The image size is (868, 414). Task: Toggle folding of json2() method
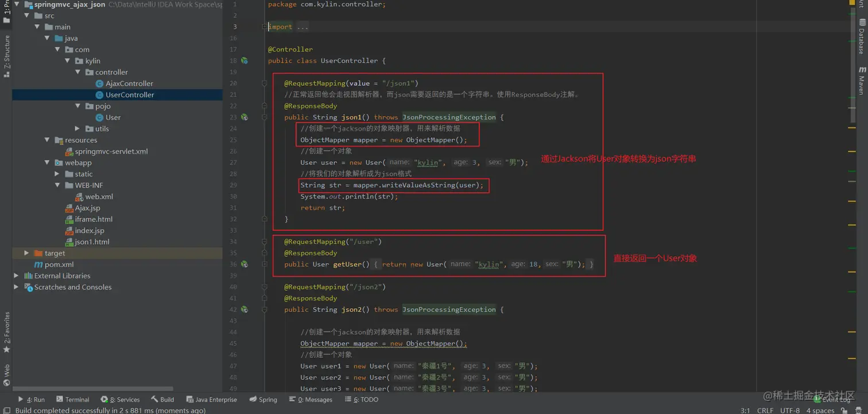click(264, 309)
